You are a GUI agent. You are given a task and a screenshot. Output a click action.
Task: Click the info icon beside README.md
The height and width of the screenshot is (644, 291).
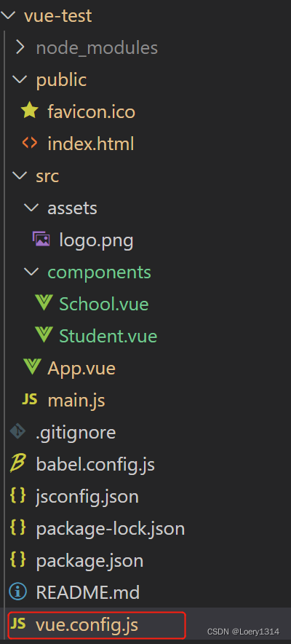(x=17, y=592)
